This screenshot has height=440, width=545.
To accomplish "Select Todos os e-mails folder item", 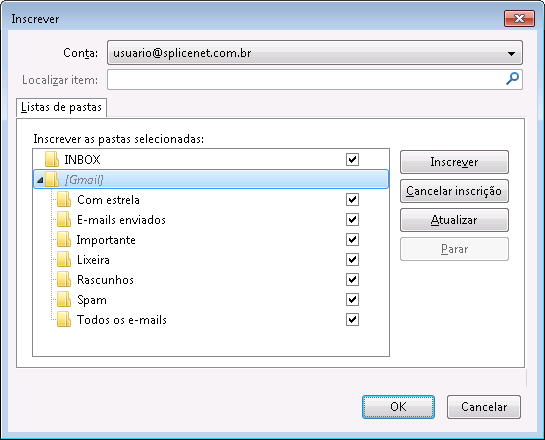I will click(x=122, y=319).
